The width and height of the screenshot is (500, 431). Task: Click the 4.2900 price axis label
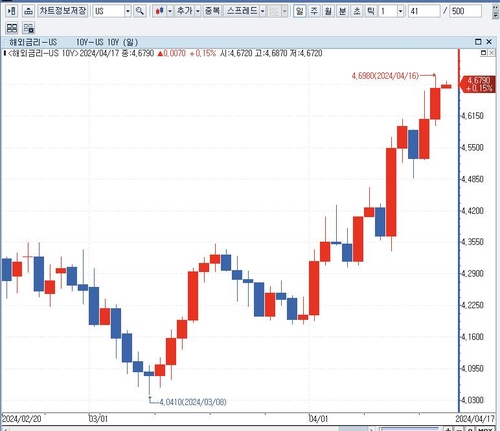point(472,274)
